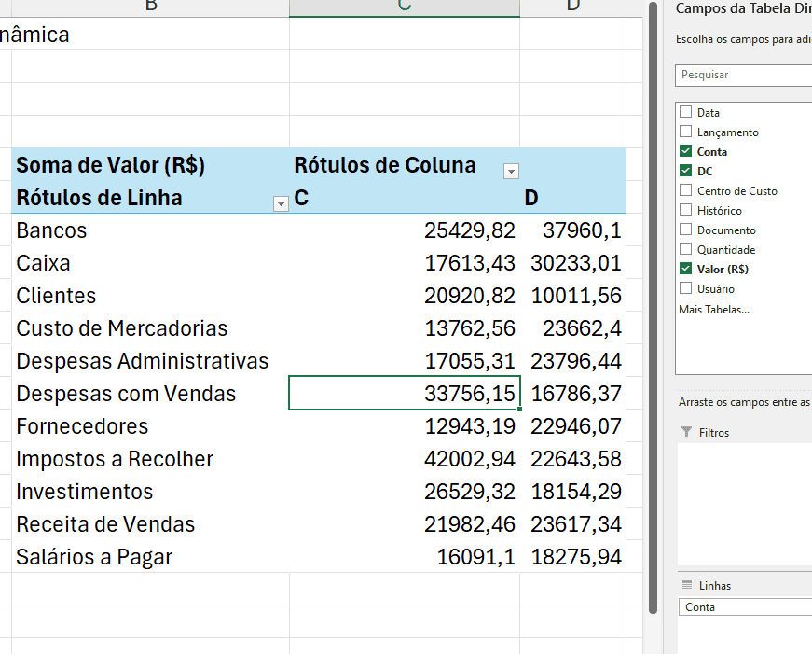
Task: Enable the Lançamento field checkbox
Action: coord(686,132)
